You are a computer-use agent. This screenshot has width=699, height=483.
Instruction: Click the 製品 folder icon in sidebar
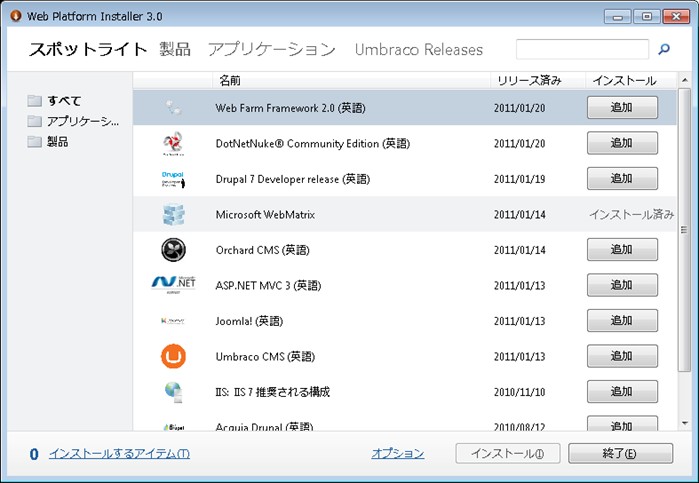click(34, 142)
